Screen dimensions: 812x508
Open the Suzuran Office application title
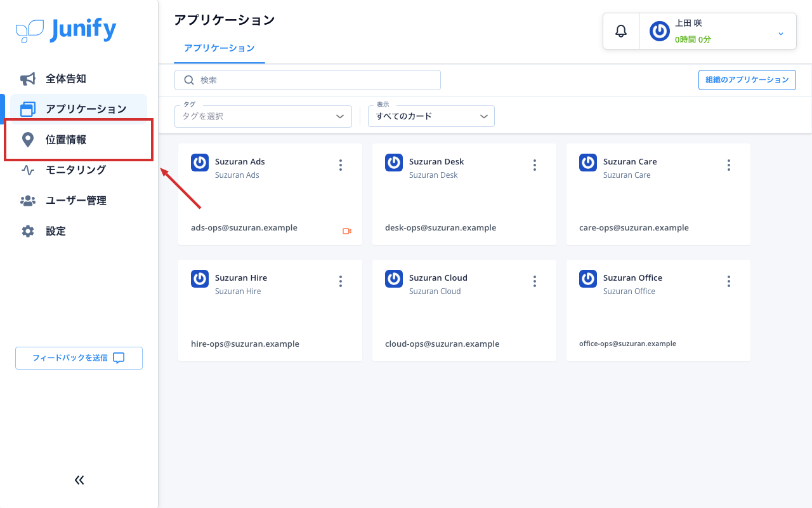(632, 278)
